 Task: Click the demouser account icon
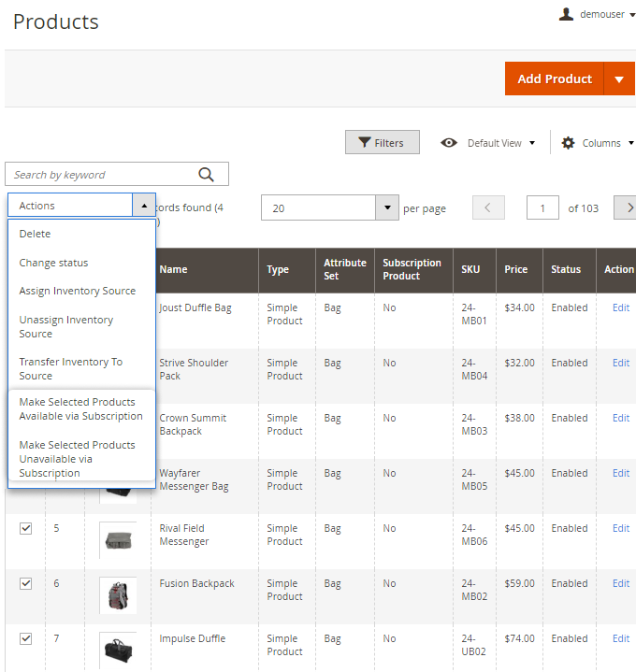[x=566, y=14]
